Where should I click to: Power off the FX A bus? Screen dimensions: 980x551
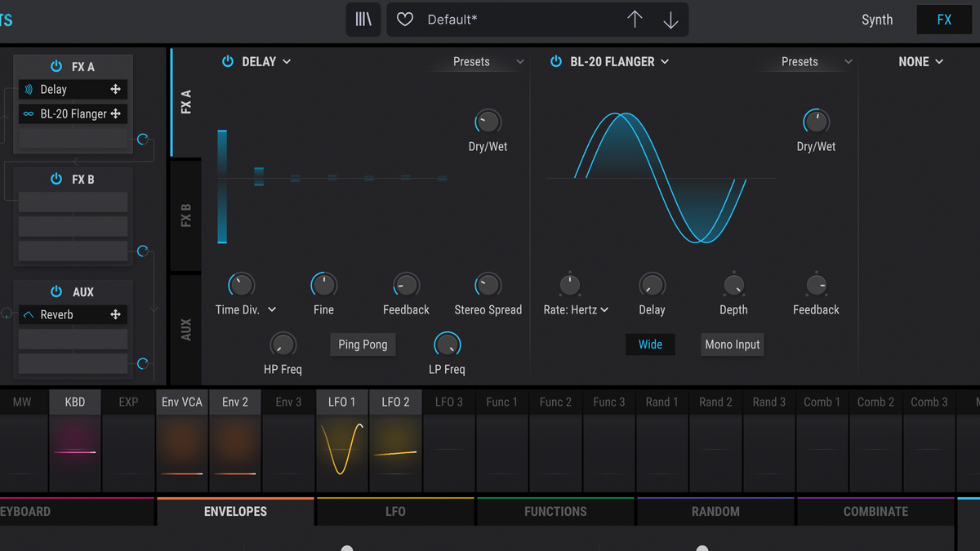pos(56,66)
